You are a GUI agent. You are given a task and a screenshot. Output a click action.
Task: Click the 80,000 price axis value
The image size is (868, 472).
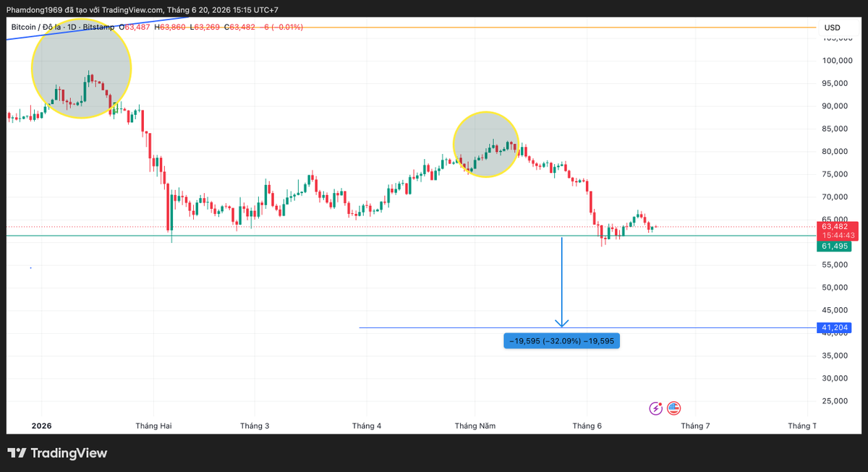click(834, 152)
